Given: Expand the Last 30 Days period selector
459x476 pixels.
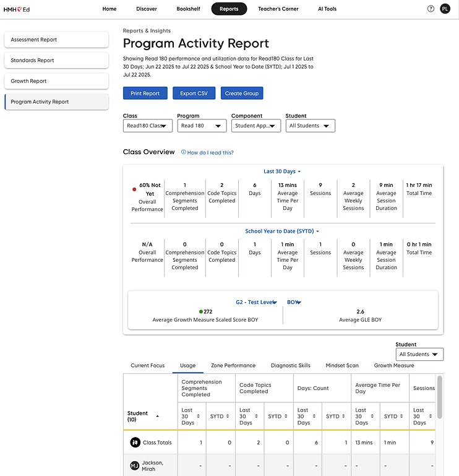Looking at the screenshot, I should pyautogui.click(x=282, y=171).
